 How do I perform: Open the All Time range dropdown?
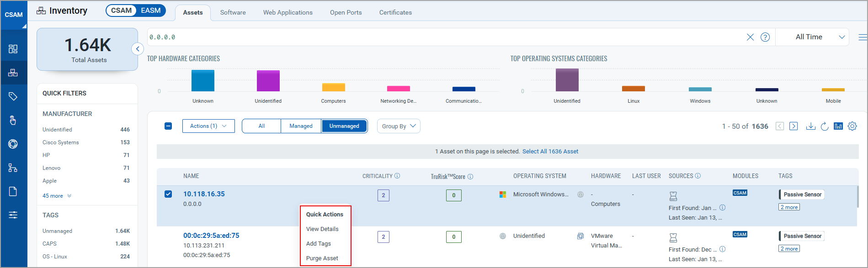click(812, 37)
